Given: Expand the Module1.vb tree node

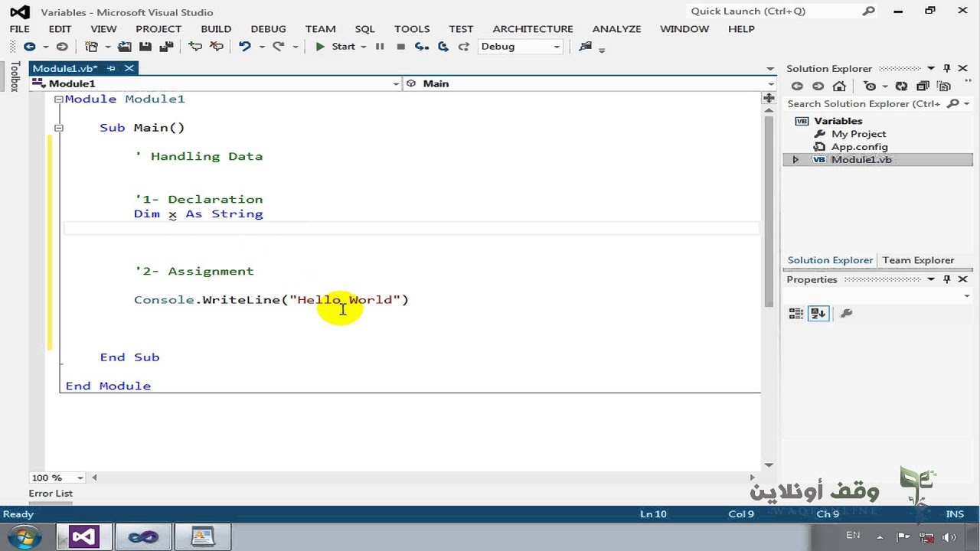Looking at the screenshot, I should 795,160.
